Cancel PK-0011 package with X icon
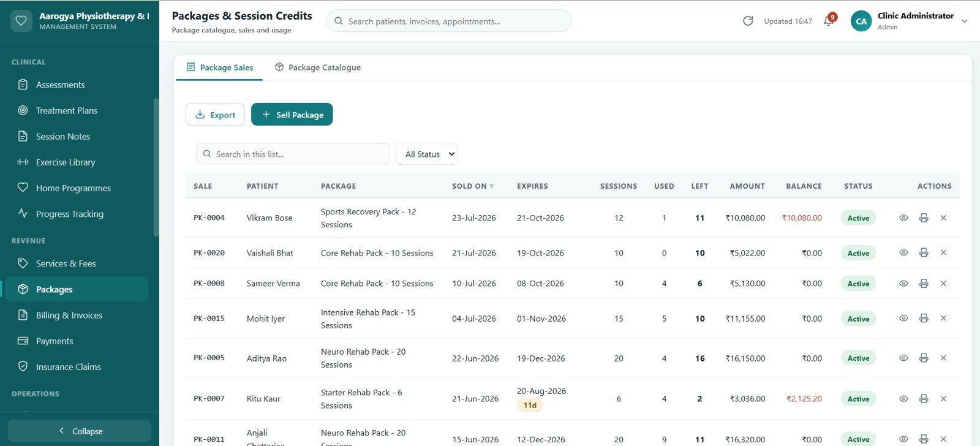980x446 pixels. (x=943, y=439)
